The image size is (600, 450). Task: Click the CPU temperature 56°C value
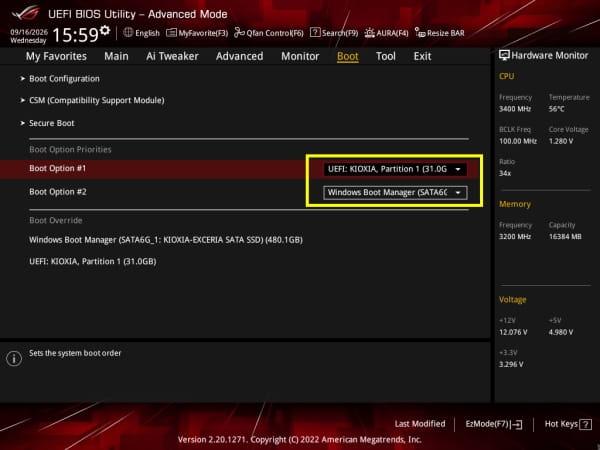point(556,109)
